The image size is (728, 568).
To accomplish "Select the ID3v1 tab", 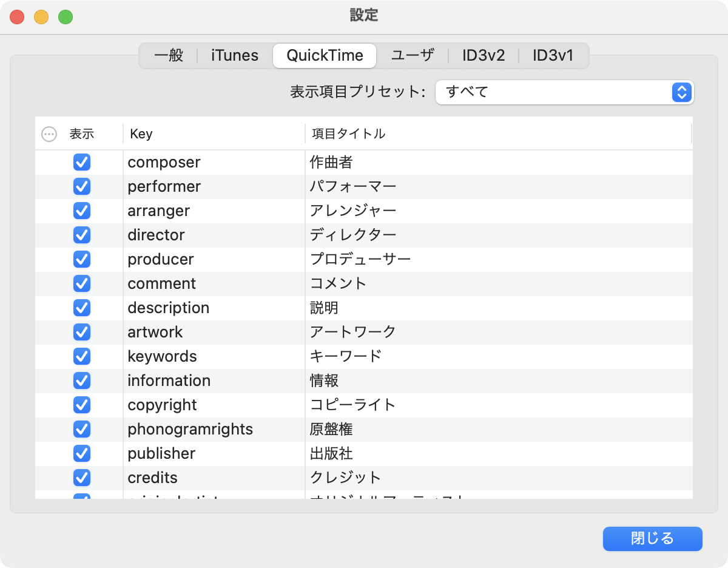I will click(553, 56).
